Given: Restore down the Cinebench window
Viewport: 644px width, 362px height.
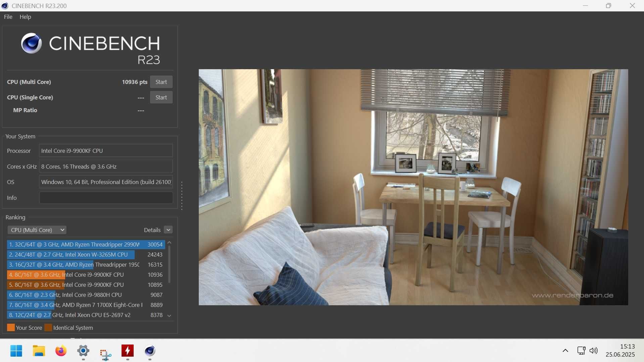Looking at the screenshot, I should 609,6.
